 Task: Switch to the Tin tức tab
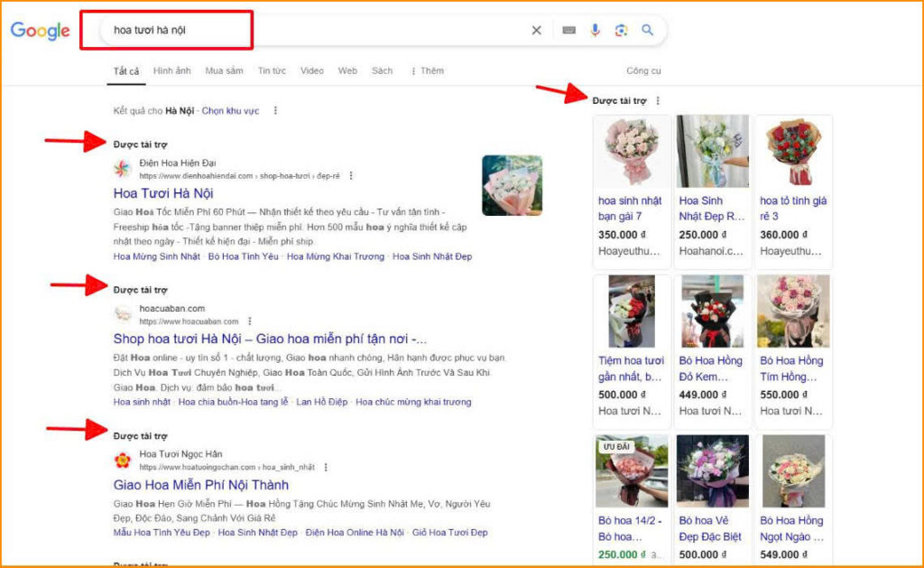click(272, 70)
